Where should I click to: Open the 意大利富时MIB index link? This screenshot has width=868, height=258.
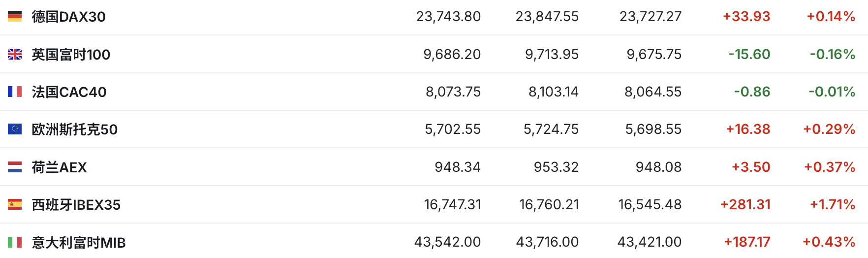point(78,243)
